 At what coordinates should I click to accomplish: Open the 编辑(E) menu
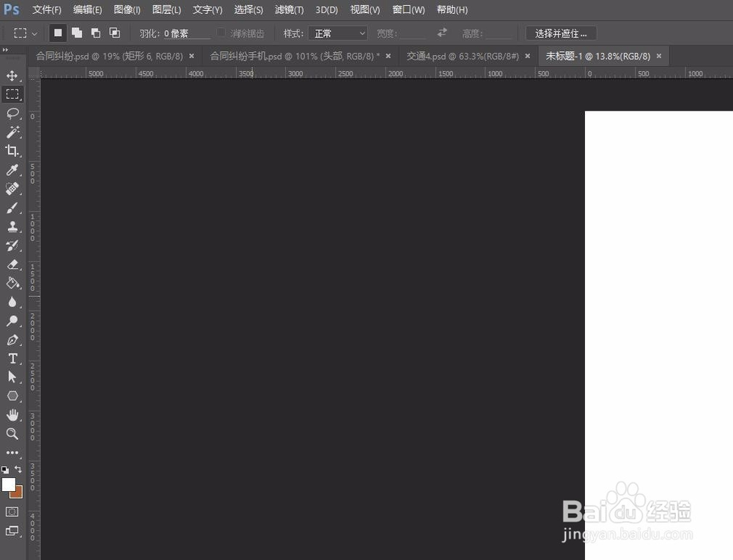coord(87,10)
